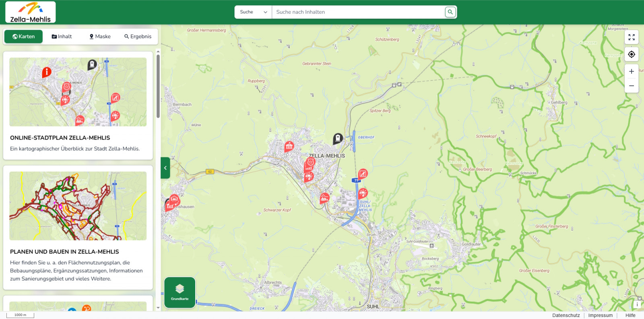Toggle fullscreen map view
644x319 pixels.
(631, 37)
